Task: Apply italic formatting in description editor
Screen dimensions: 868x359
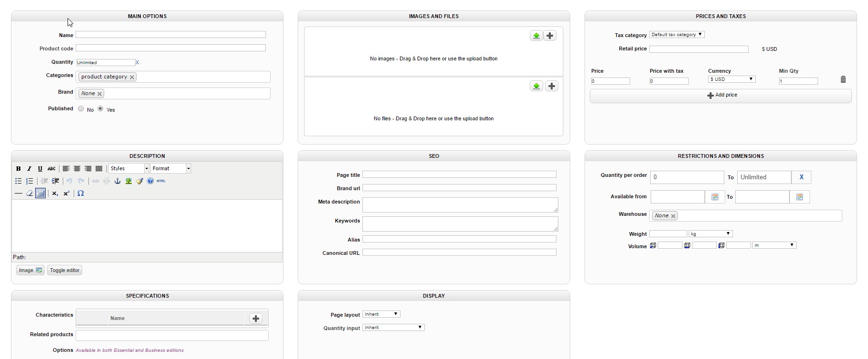Action: (x=29, y=168)
